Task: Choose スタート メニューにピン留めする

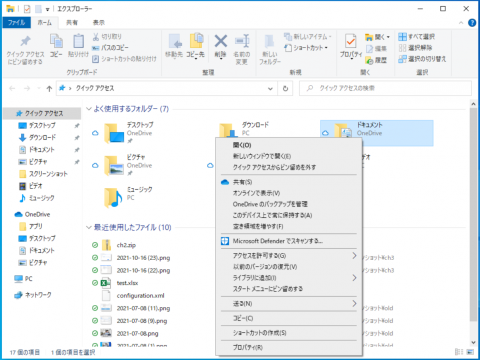Action: 289,289
